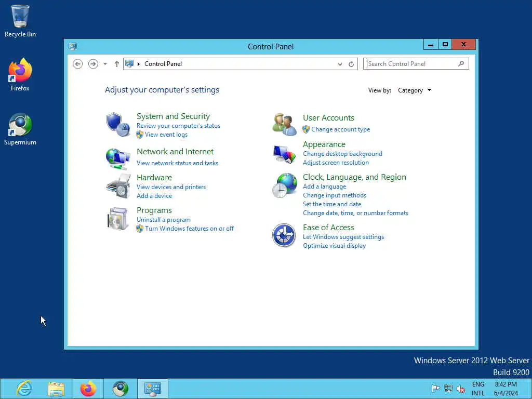The image size is (532, 399).
Task: Go back with the Back arrow button
Action: pyautogui.click(x=78, y=64)
